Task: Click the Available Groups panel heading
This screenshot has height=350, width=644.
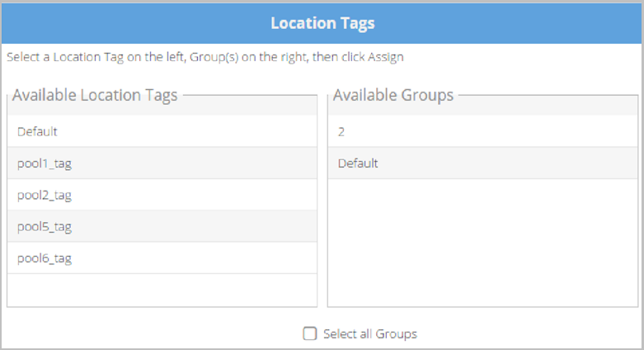Action: pyautogui.click(x=393, y=95)
